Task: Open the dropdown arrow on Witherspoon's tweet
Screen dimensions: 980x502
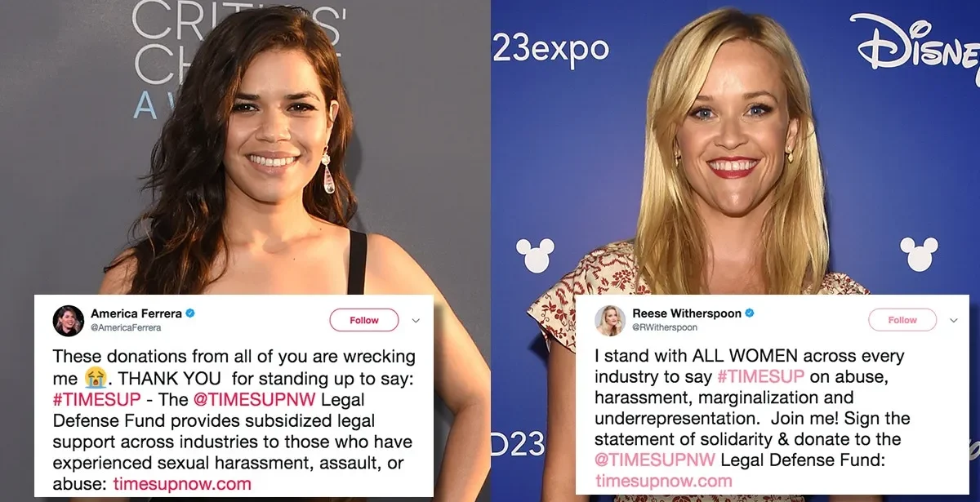Action: pos(953,320)
